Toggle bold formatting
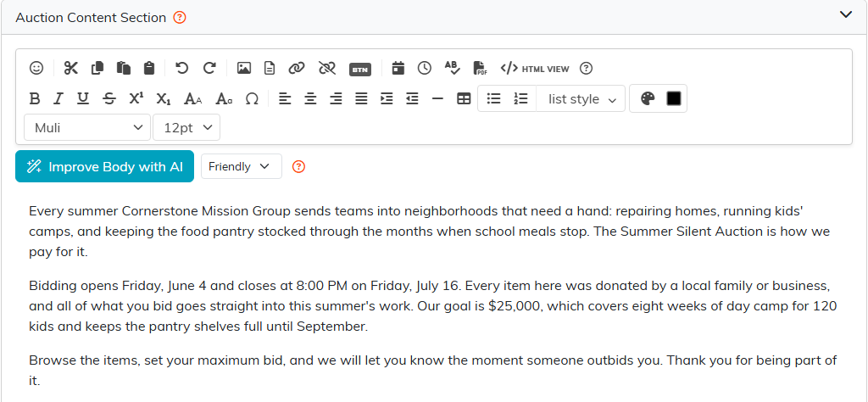The width and height of the screenshot is (868, 402). [x=34, y=99]
